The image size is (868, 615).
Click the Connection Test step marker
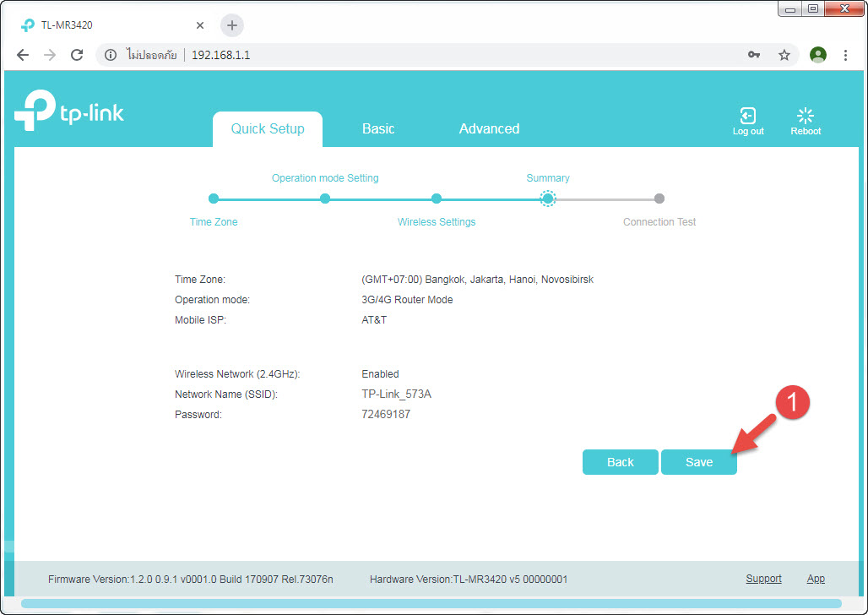(x=659, y=199)
